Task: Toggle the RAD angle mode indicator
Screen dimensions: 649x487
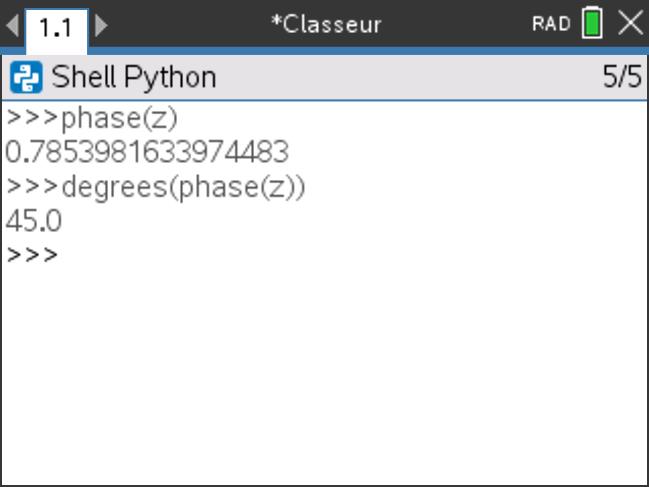Action: tap(551, 24)
